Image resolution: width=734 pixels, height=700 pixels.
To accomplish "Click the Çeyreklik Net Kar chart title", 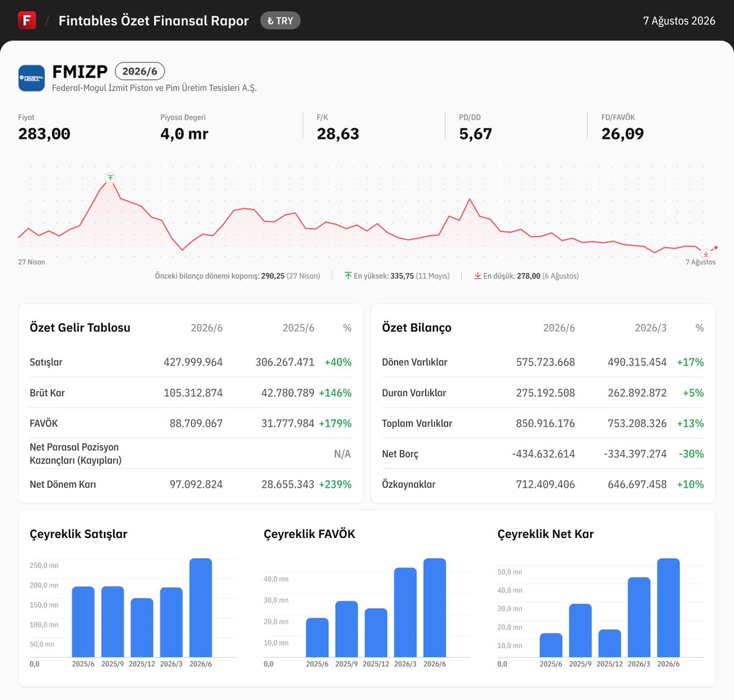I will click(546, 534).
